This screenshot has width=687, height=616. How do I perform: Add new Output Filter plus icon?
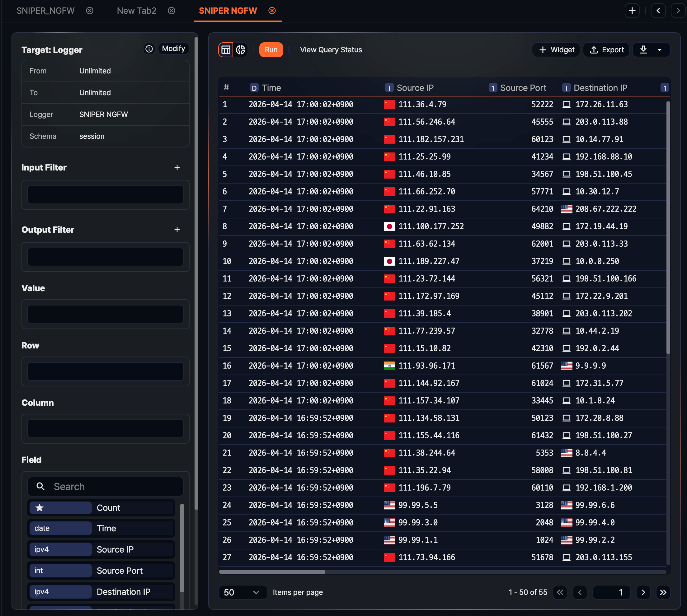click(177, 230)
